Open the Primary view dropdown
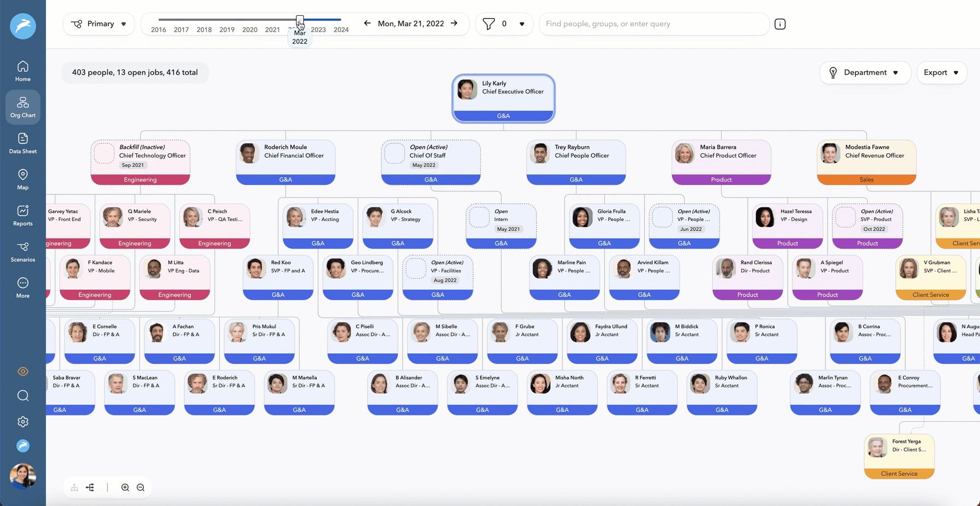The width and height of the screenshot is (980, 506). (98, 24)
